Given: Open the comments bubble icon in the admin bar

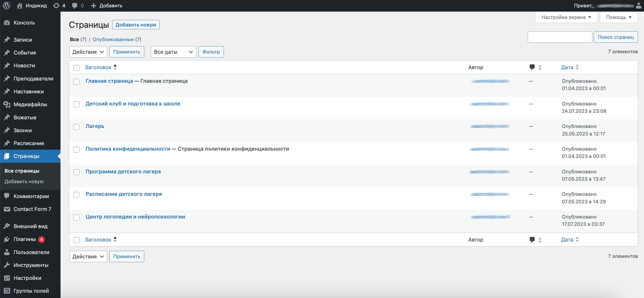Looking at the screenshot, I should tap(75, 6).
